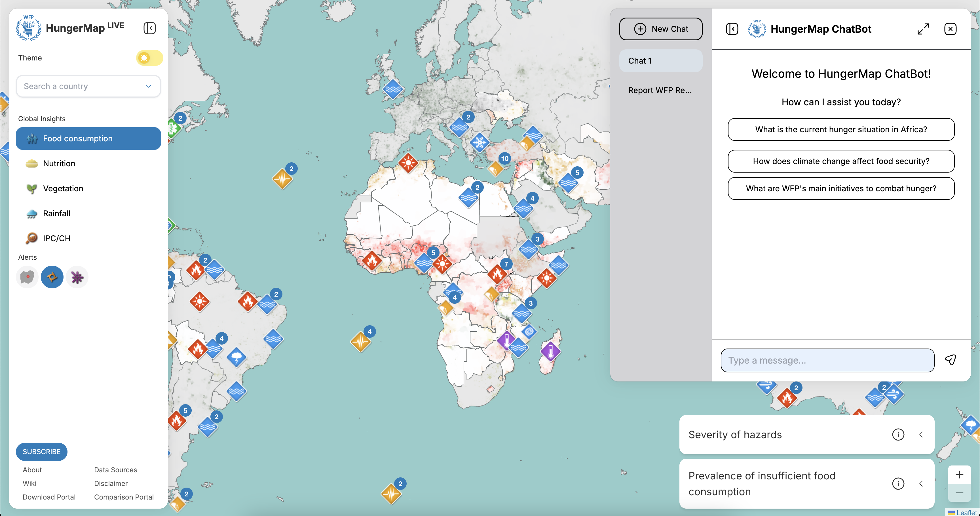Image resolution: width=980 pixels, height=516 pixels.
Task: Click the SUBSCRIBE button
Action: pyautogui.click(x=41, y=452)
